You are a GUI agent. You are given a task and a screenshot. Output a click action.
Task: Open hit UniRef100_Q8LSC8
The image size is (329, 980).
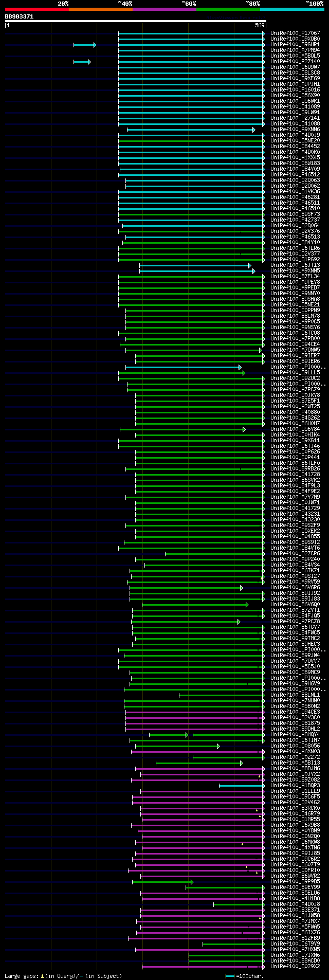coord(295,72)
